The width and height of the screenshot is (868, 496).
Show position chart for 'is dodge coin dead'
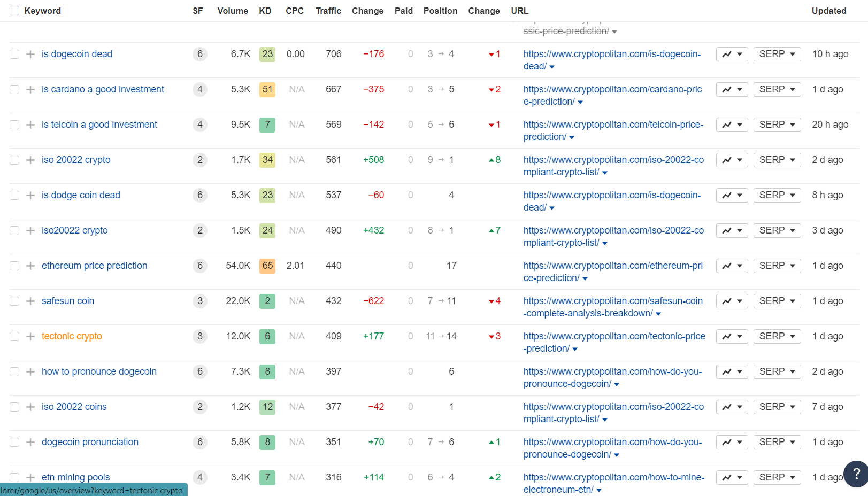(x=732, y=195)
